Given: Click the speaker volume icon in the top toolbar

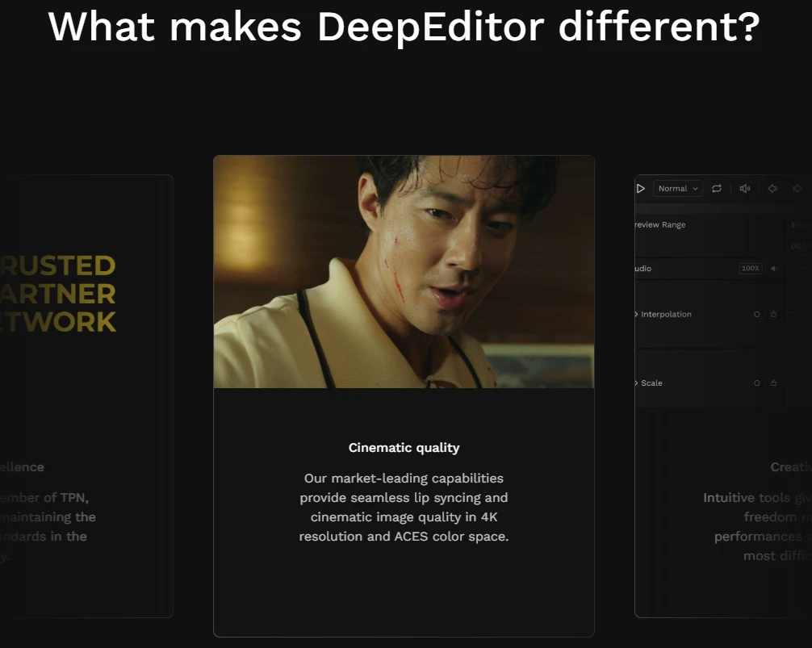Looking at the screenshot, I should (x=745, y=189).
